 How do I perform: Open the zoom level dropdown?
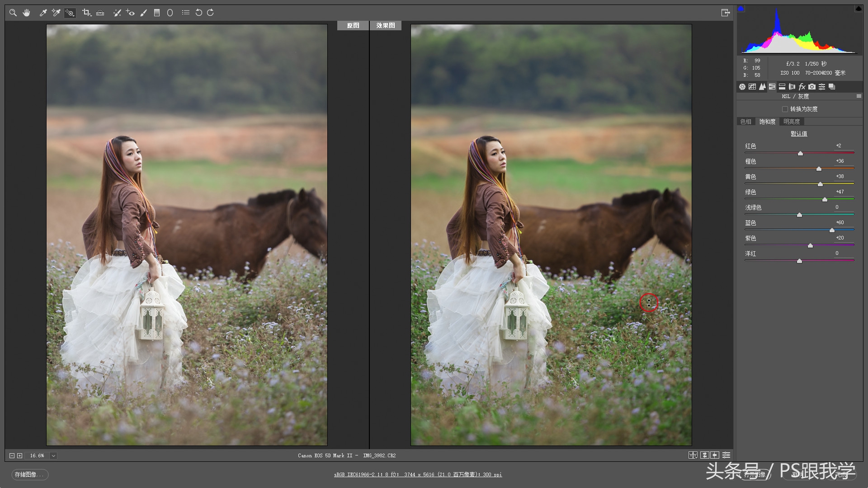point(53,455)
